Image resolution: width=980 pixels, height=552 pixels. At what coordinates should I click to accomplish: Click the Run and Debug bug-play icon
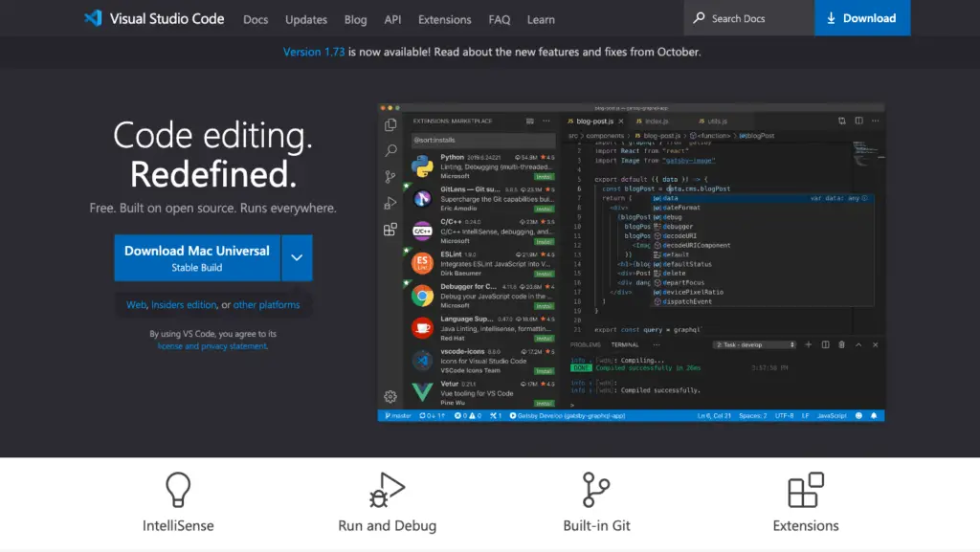click(x=387, y=490)
